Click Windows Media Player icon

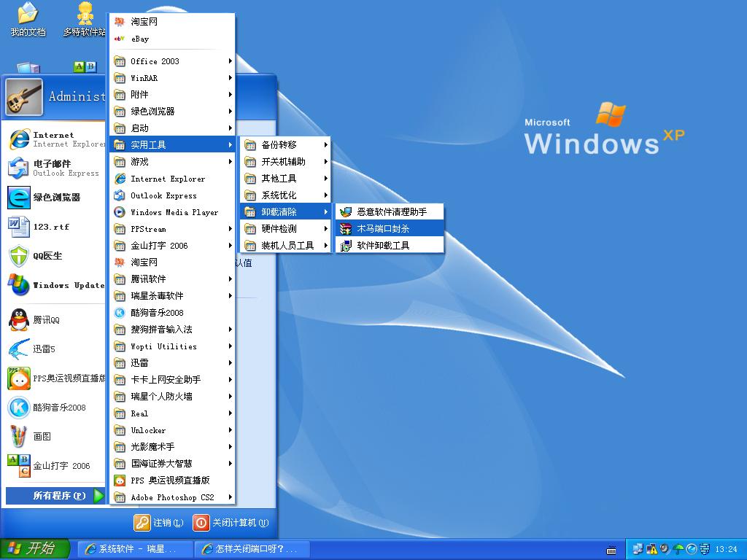(120, 212)
